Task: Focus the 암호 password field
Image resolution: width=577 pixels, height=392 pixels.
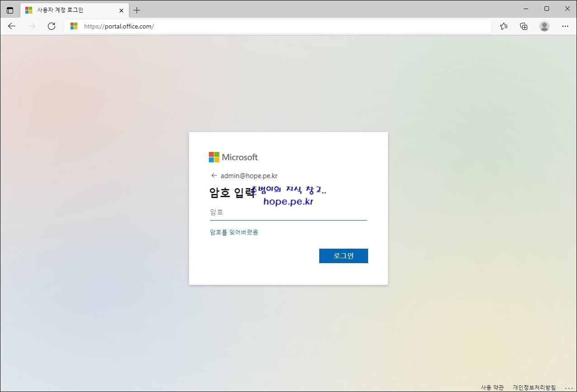Action: [x=288, y=212]
